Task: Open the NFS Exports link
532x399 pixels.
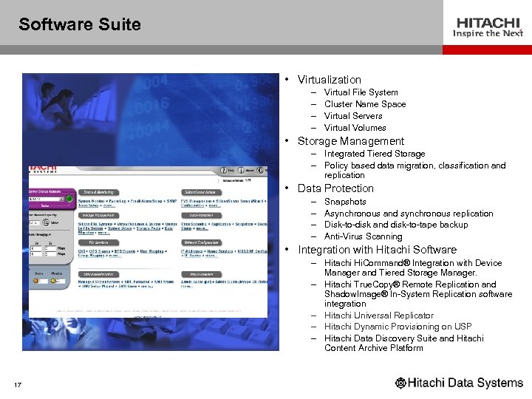Action: 125,251
